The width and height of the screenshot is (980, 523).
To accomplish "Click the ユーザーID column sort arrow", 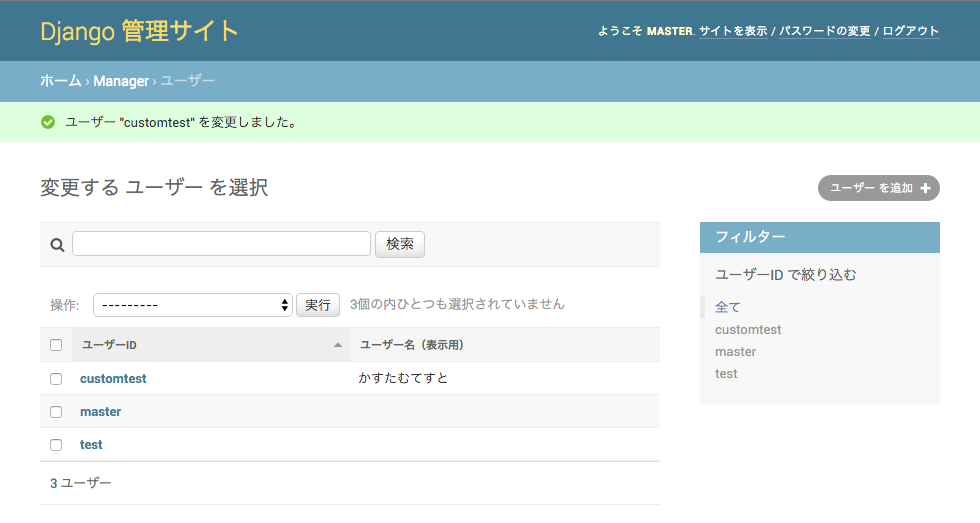I will click(338, 345).
